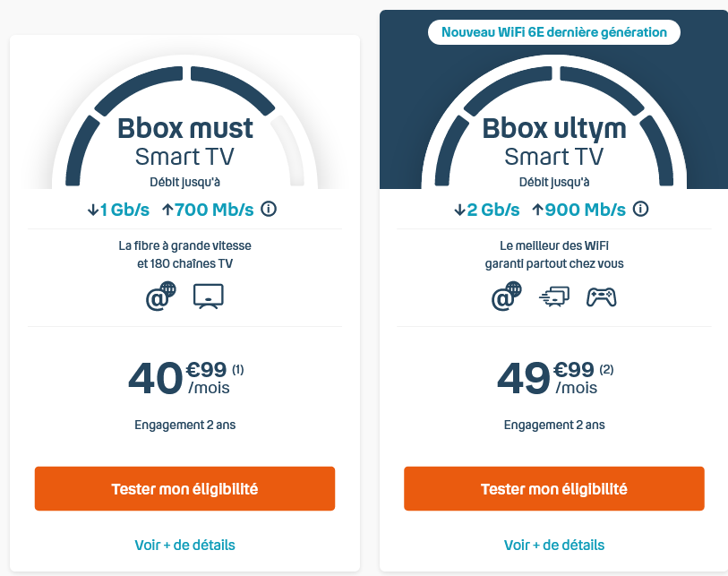This screenshot has width=728, height=576.
Task: Click the fast multi-screen icon in Bbox ultym
Action: click(553, 297)
